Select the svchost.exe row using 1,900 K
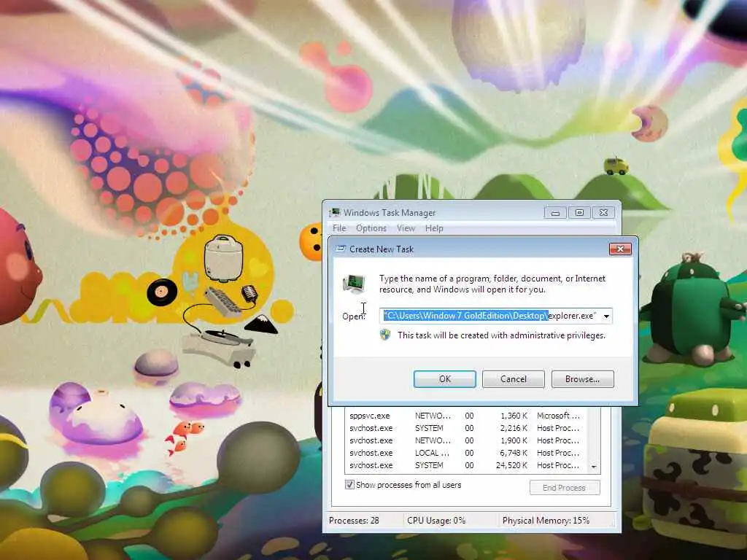 pos(465,440)
